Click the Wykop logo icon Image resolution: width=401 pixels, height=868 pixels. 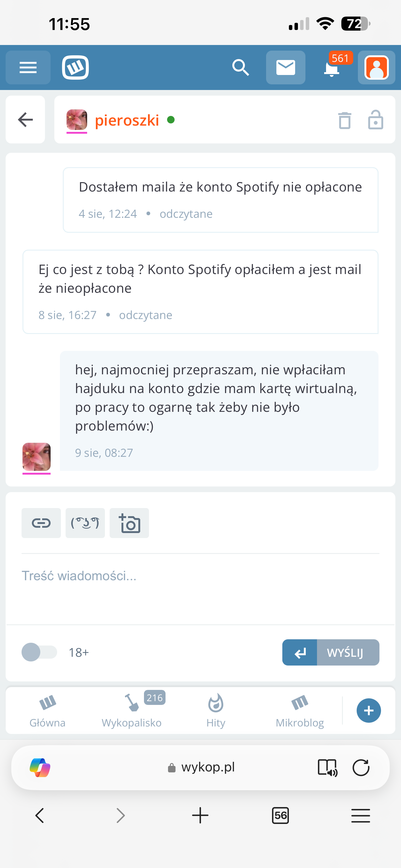75,68
